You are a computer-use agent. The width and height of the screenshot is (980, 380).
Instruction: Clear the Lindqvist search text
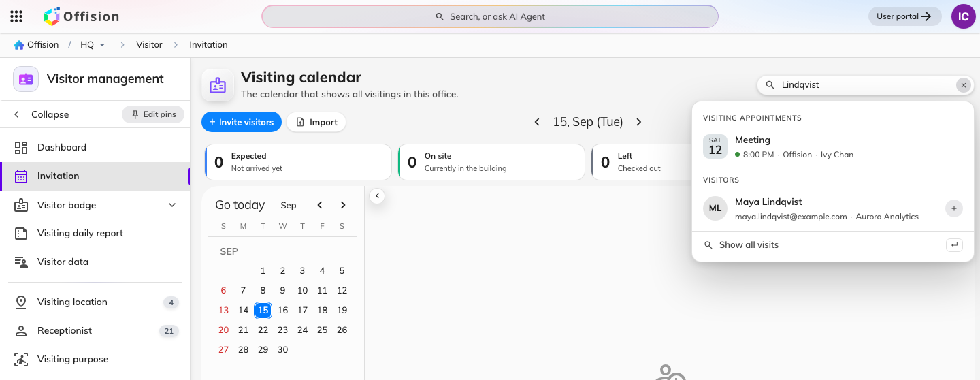963,85
